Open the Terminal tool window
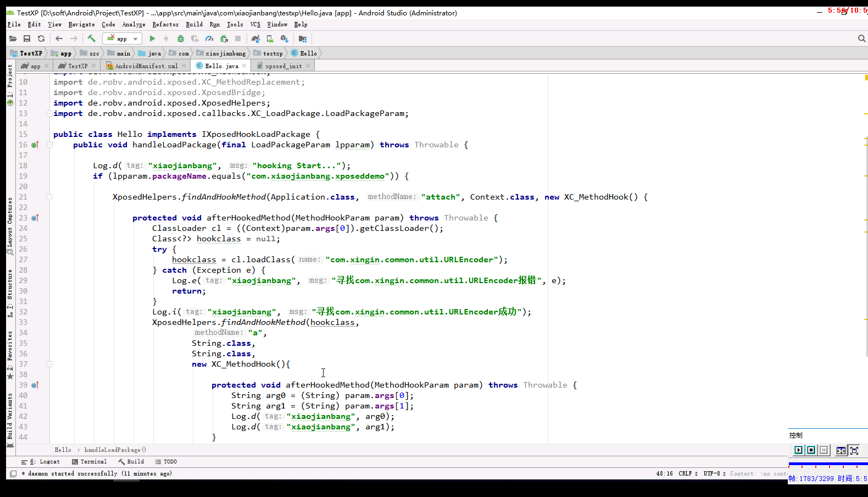 click(x=90, y=462)
